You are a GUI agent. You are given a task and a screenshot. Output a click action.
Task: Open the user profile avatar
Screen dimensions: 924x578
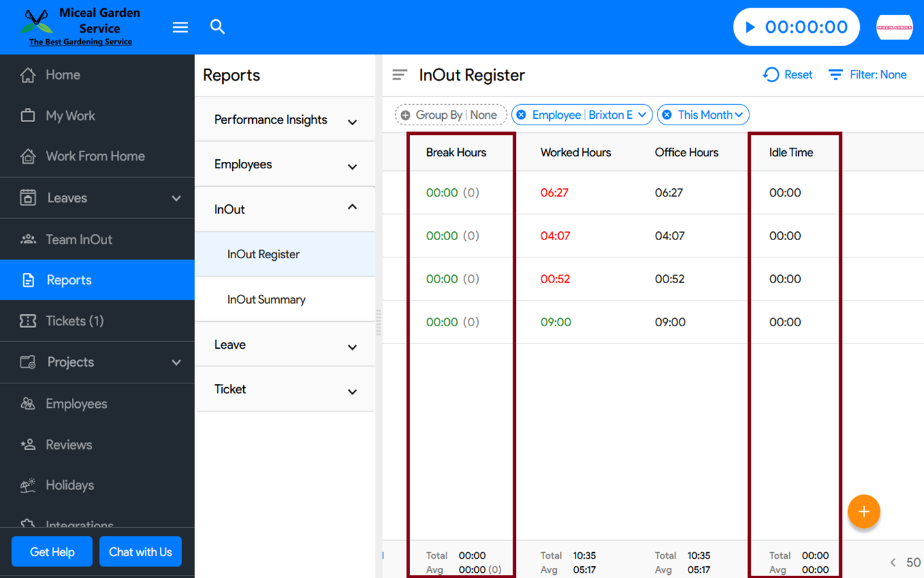pos(894,27)
